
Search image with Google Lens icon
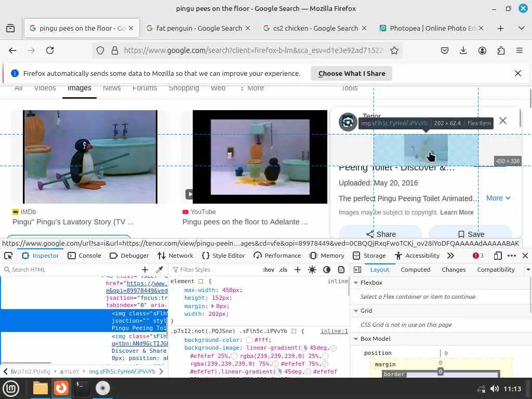[348, 122]
